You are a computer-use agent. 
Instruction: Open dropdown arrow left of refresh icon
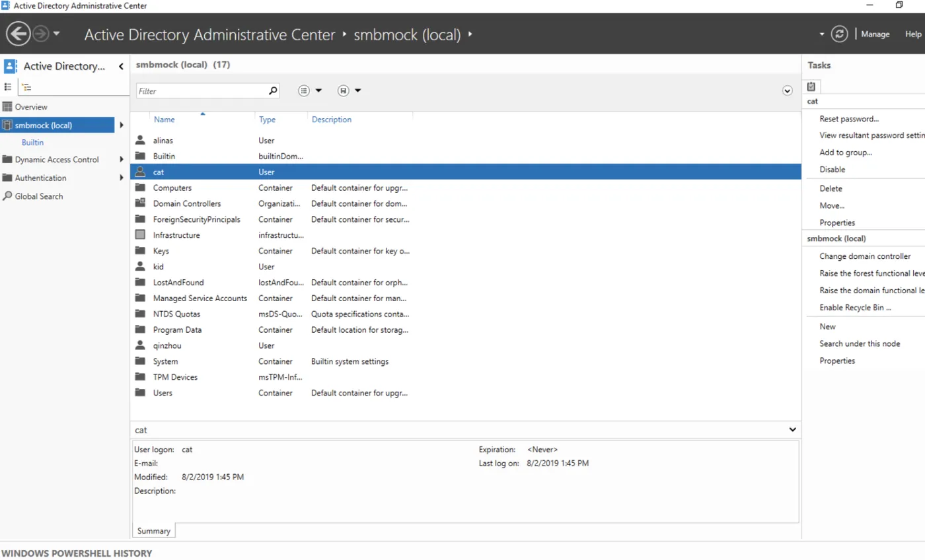pyautogui.click(x=822, y=34)
